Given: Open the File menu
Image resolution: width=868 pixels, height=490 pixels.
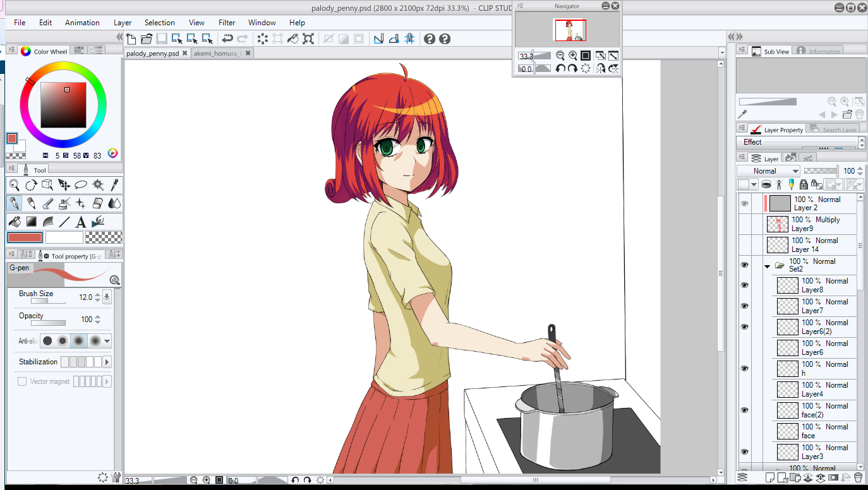Looking at the screenshot, I should [20, 22].
